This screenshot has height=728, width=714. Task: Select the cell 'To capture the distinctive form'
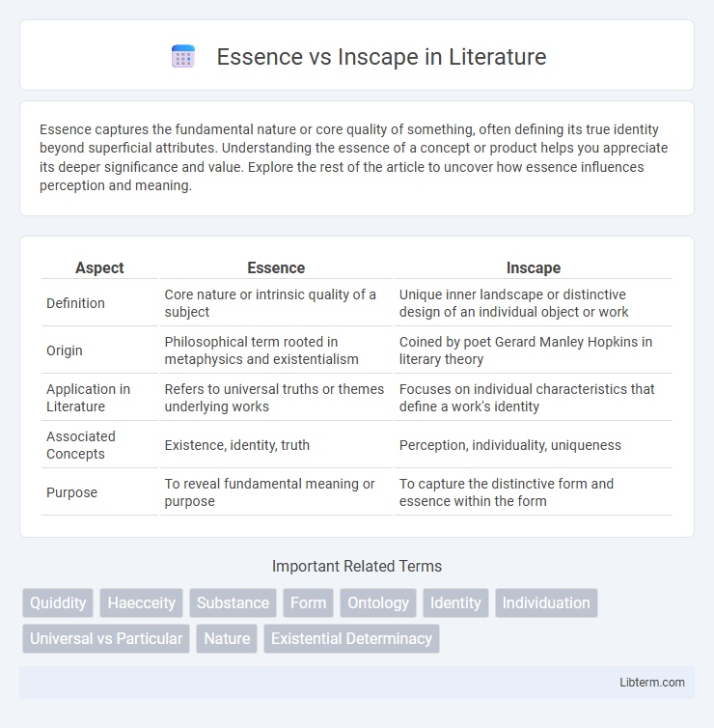coord(534,492)
